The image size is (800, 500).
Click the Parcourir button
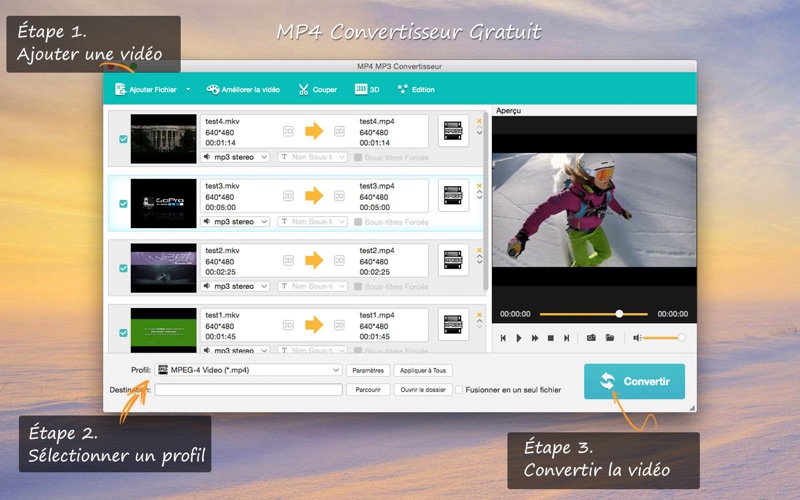[x=368, y=390]
